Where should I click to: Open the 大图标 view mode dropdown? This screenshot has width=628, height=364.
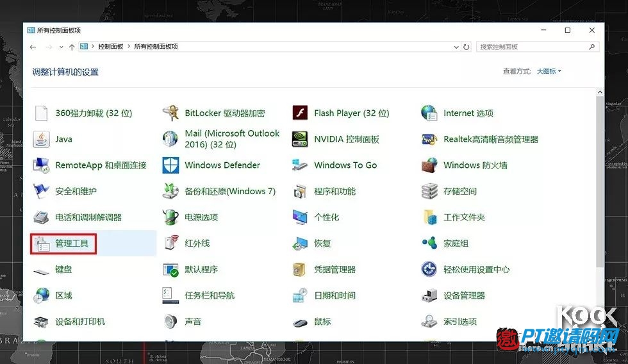tap(549, 71)
